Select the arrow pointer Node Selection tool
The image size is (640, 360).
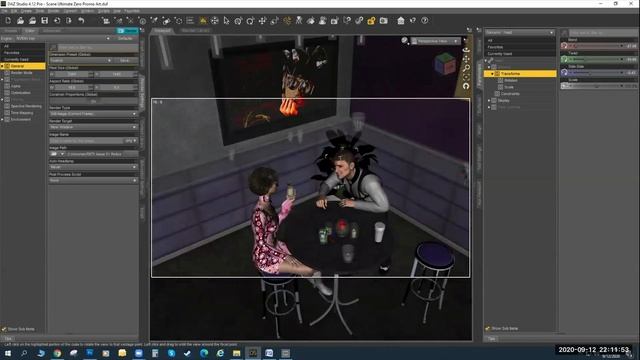click(227, 20)
